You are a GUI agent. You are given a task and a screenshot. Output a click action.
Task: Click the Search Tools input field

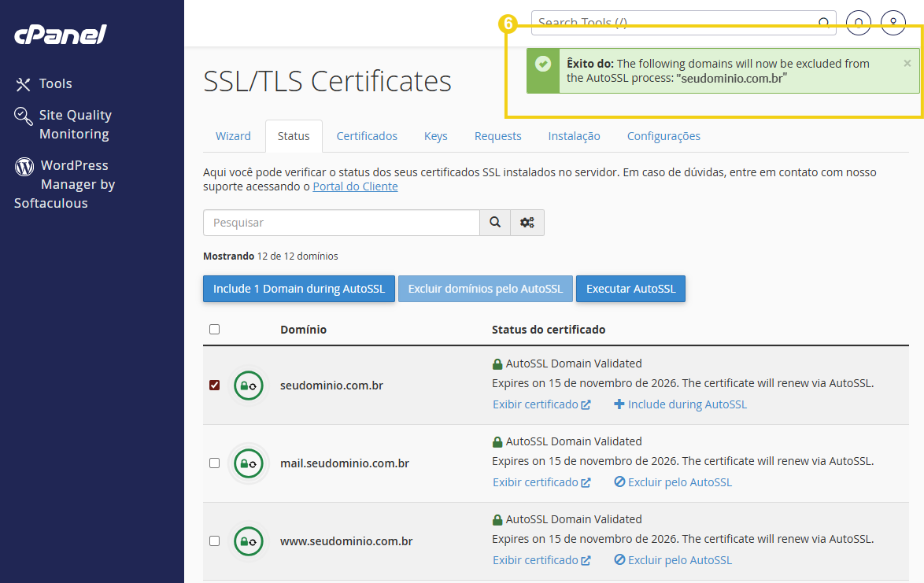(684, 22)
